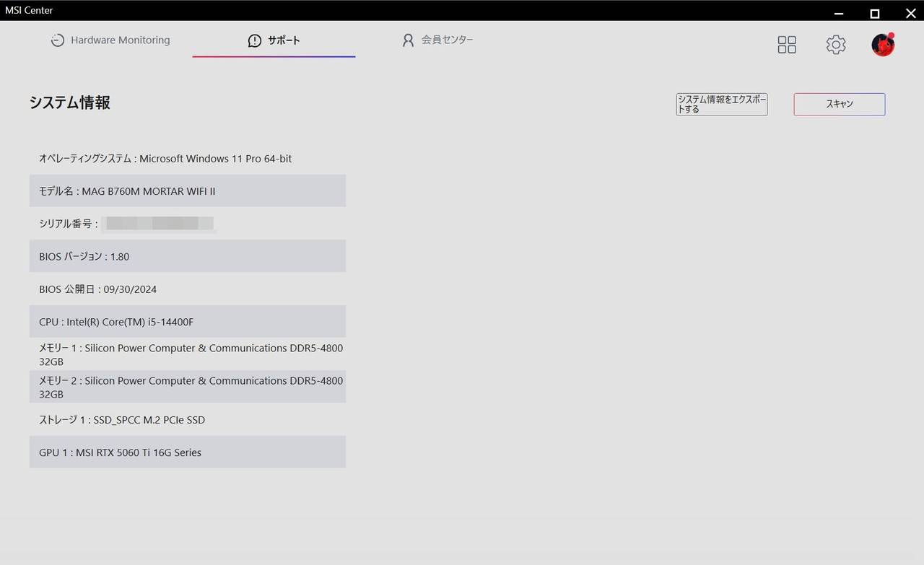Open the features grid icon
The image size is (924, 565).
point(786,45)
